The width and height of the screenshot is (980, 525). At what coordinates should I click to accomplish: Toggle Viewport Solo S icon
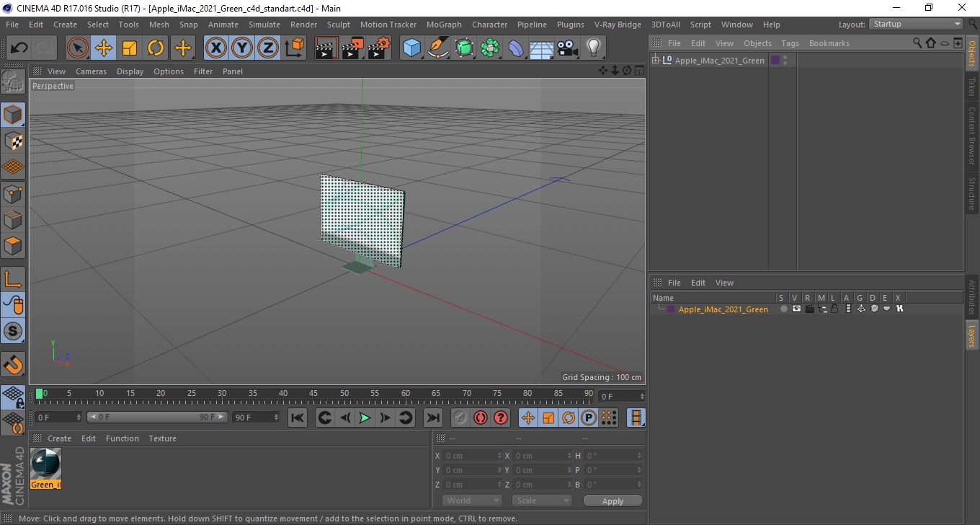13,331
